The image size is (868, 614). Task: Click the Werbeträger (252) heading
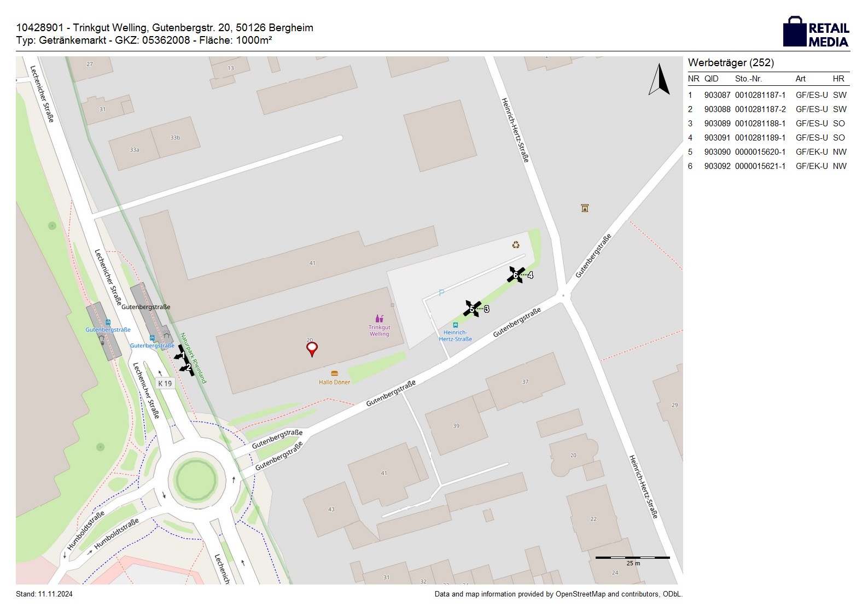point(731,63)
